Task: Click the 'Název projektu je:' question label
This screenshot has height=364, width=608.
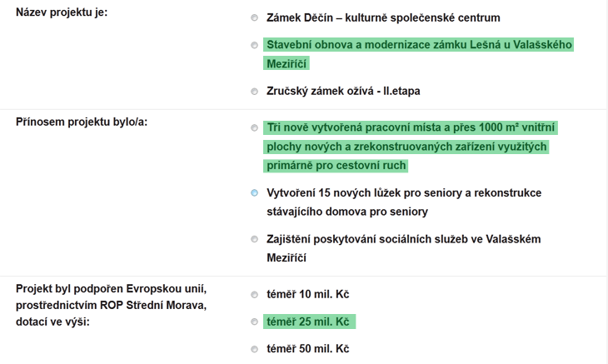Action: (x=62, y=12)
